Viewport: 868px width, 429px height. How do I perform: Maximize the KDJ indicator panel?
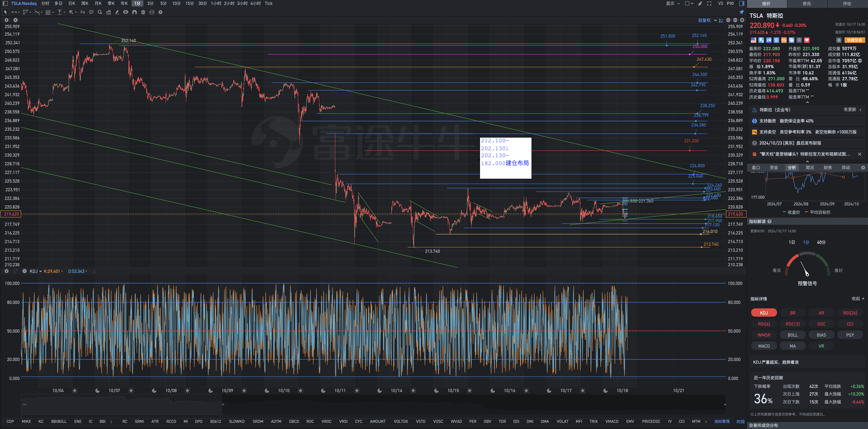point(16,271)
